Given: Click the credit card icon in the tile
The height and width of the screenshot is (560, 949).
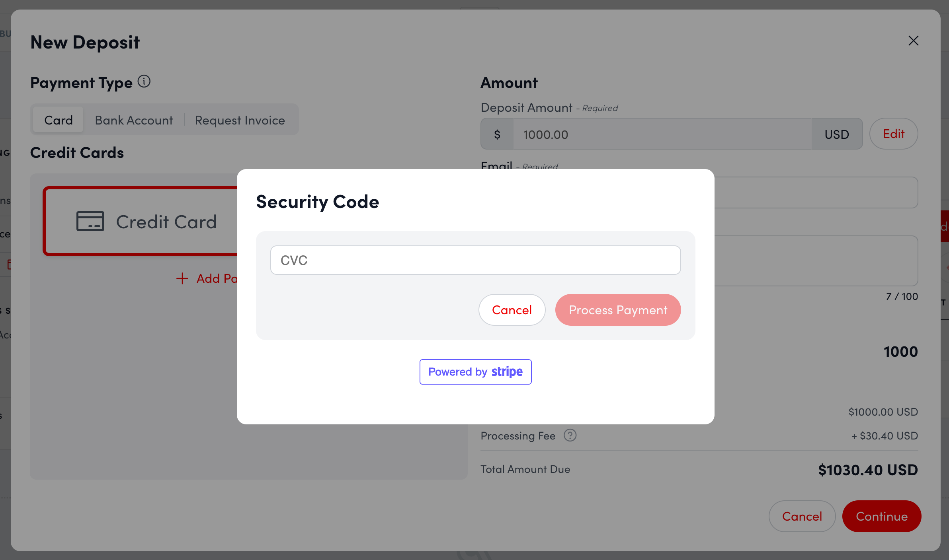Looking at the screenshot, I should coord(90,221).
